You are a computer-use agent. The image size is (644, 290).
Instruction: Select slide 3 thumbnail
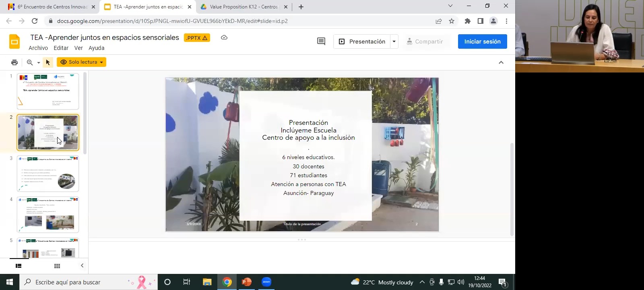pyautogui.click(x=48, y=174)
